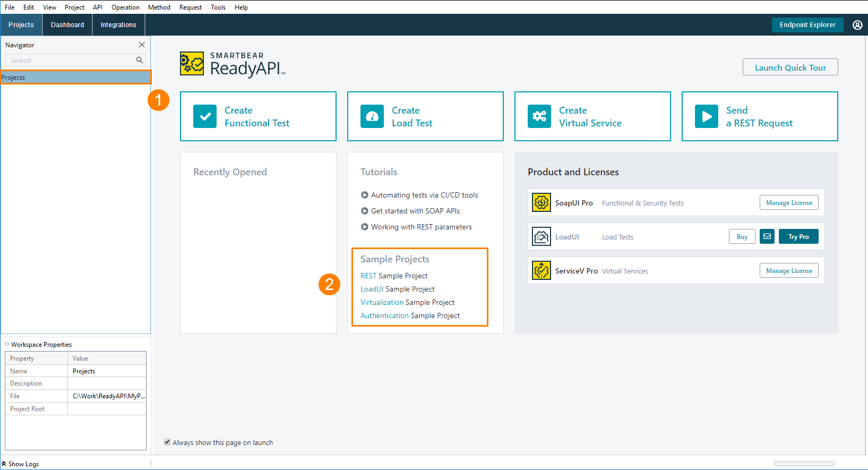This screenshot has height=470, width=868.
Task: Click the status bar progress indicator
Action: click(x=804, y=464)
